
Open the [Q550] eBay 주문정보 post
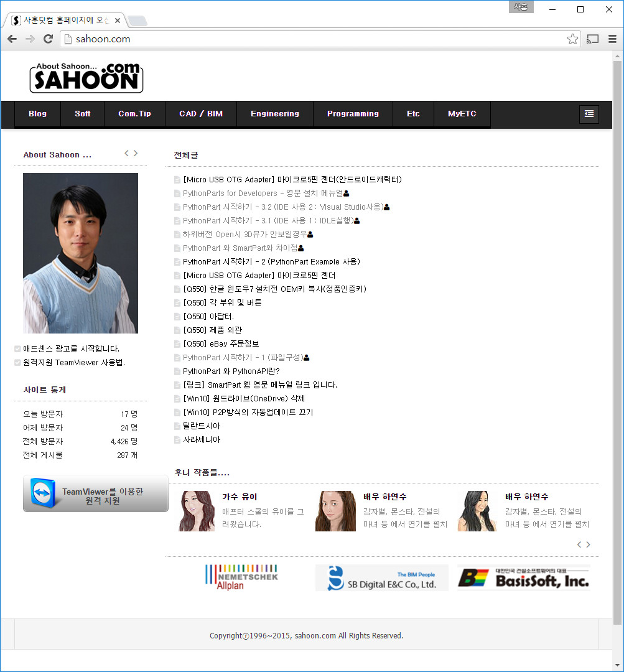pos(221,343)
